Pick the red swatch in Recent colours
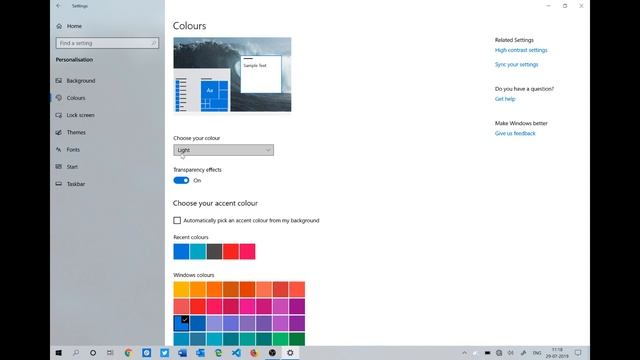Viewport: 640px width, 360px height. [231, 251]
